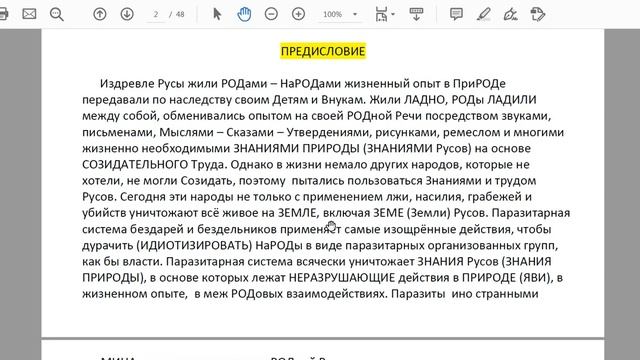Click the stamp tool icon
640x360 pixels.
tap(538, 14)
